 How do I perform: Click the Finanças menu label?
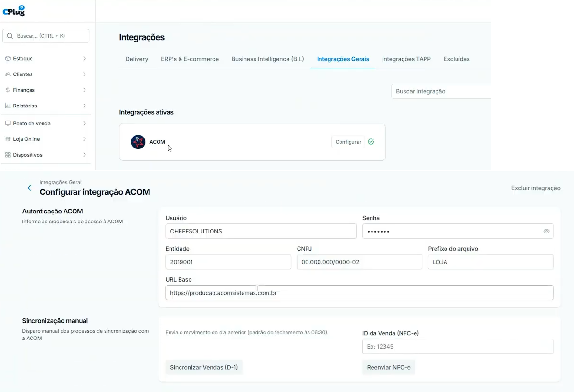coord(24,90)
